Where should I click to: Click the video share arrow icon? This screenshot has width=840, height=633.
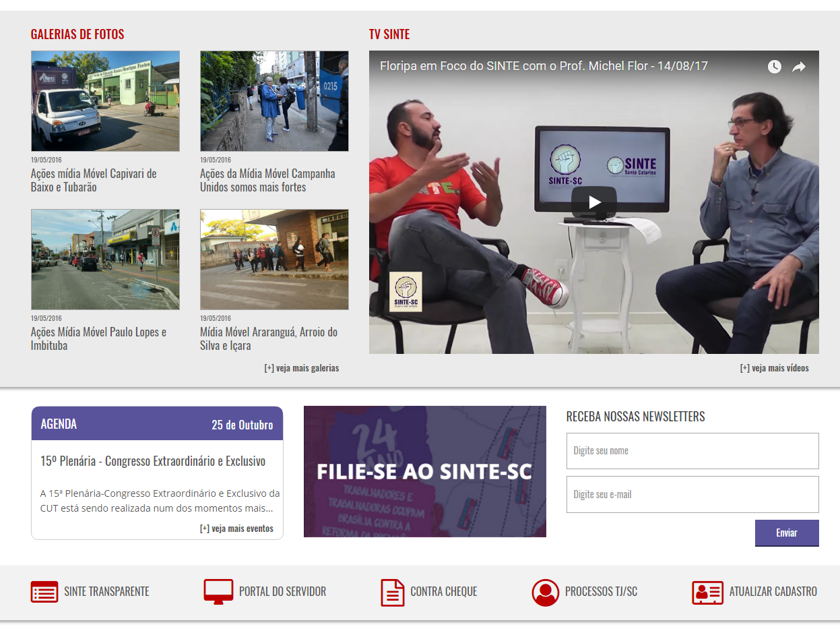click(799, 67)
